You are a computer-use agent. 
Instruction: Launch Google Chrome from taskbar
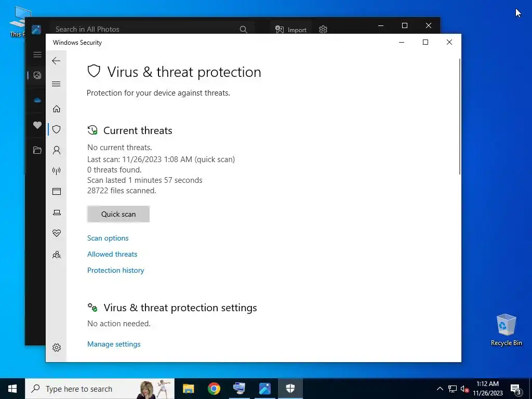pos(214,389)
